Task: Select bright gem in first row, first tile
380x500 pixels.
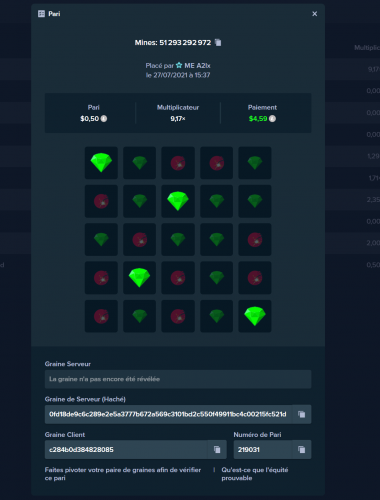Action: (101, 163)
